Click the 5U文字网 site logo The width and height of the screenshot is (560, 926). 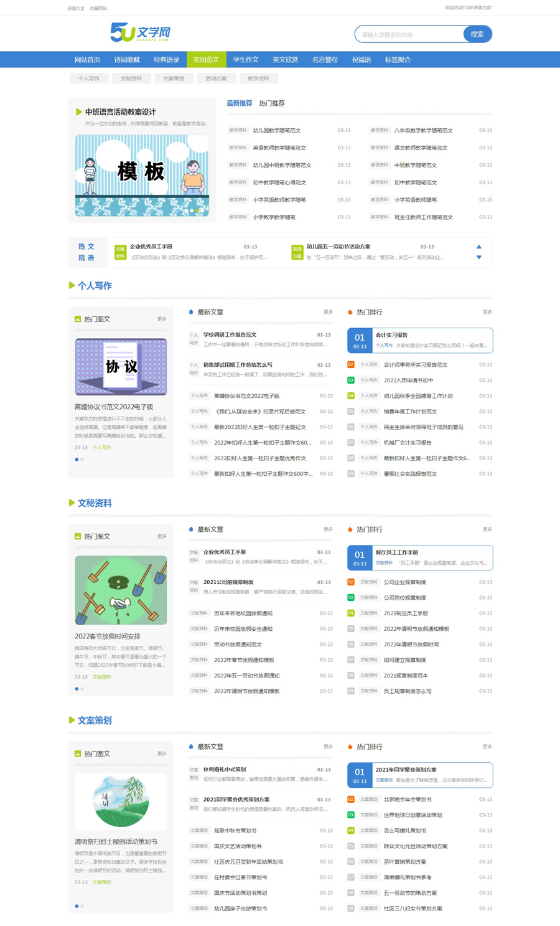[140, 32]
